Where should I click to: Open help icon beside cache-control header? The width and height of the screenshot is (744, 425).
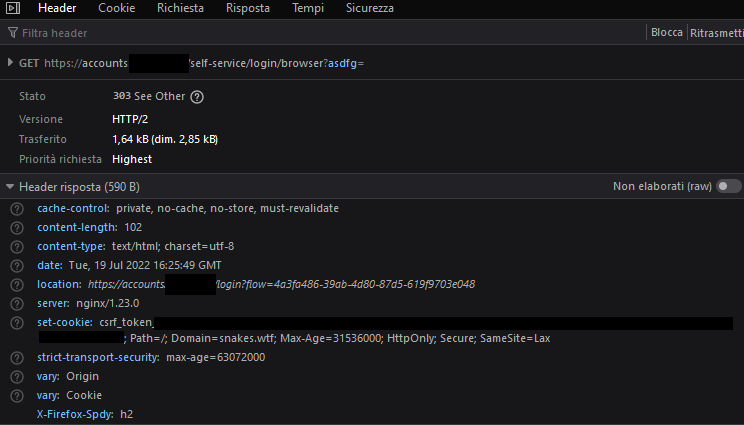click(x=17, y=209)
